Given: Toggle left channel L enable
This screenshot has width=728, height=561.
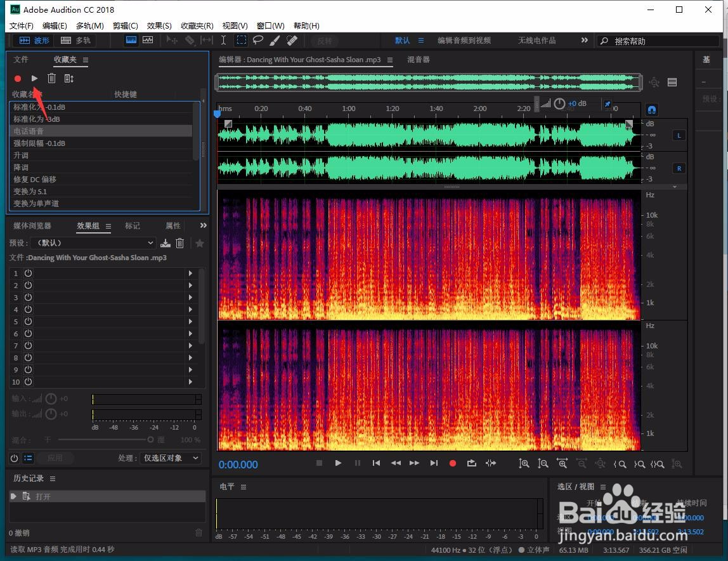Looking at the screenshot, I should point(679,136).
